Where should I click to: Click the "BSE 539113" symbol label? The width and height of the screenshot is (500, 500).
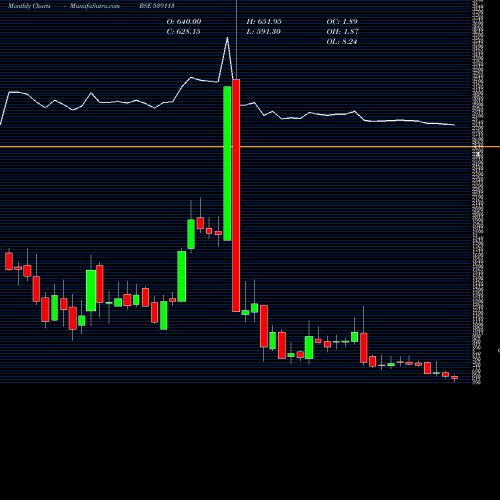click(157, 6)
